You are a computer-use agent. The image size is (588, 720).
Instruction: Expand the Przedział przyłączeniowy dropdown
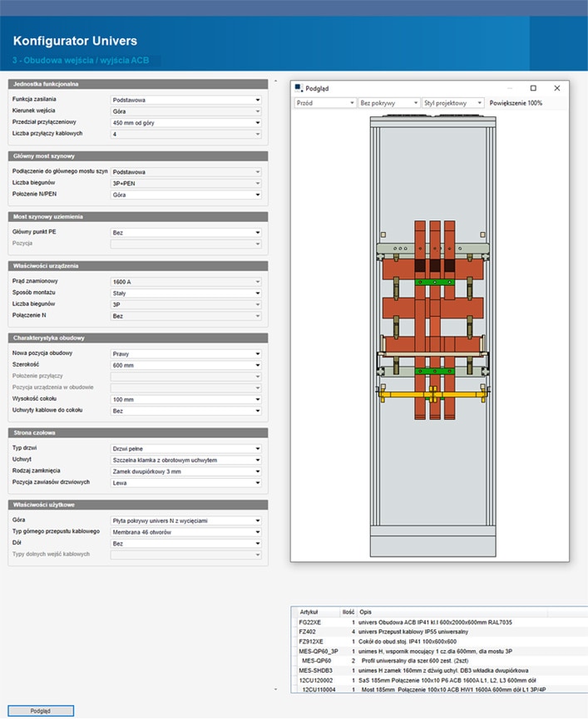click(186, 122)
